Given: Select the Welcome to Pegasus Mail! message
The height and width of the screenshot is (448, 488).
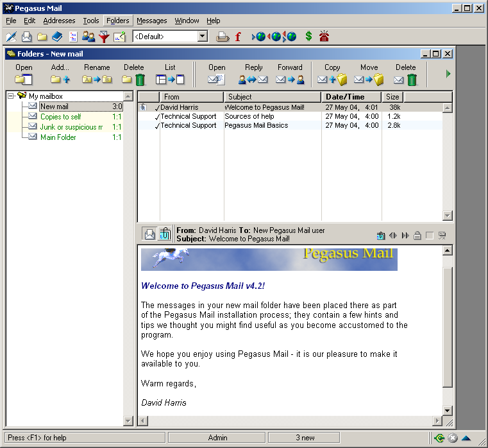Looking at the screenshot, I should (x=290, y=107).
